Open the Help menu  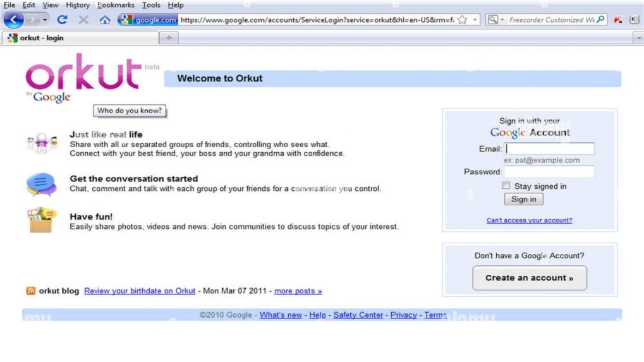[175, 5]
